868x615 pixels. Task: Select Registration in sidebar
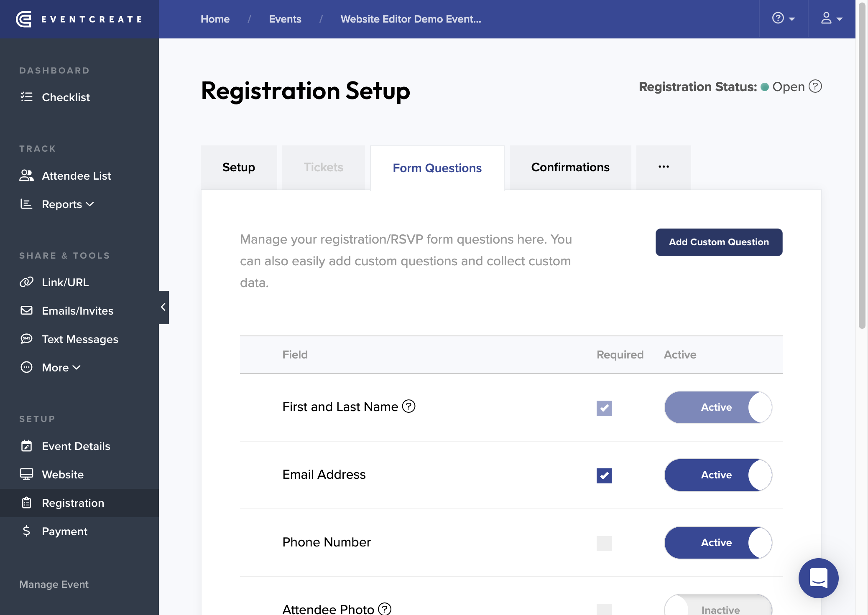coord(79,503)
